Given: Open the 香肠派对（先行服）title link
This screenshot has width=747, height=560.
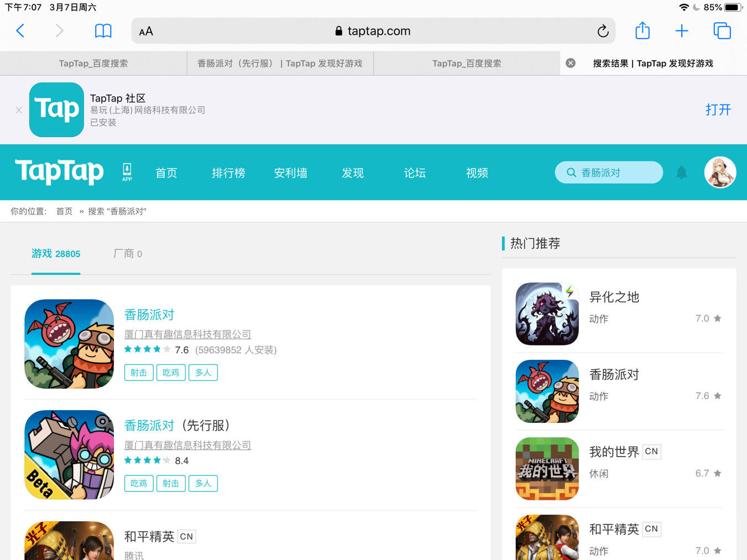Looking at the screenshot, I should (177, 425).
